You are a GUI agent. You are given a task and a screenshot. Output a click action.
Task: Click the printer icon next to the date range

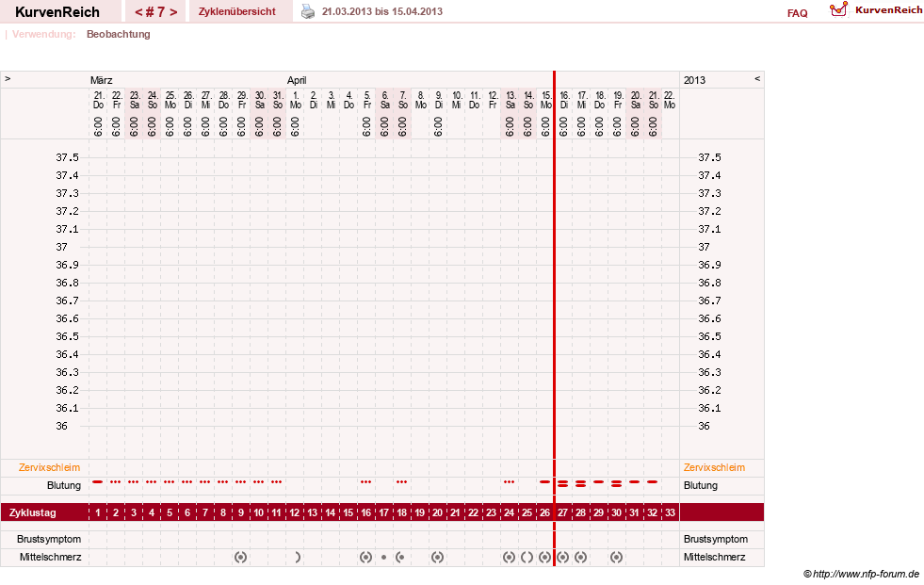pyautogui.click(x=308, y=12)
